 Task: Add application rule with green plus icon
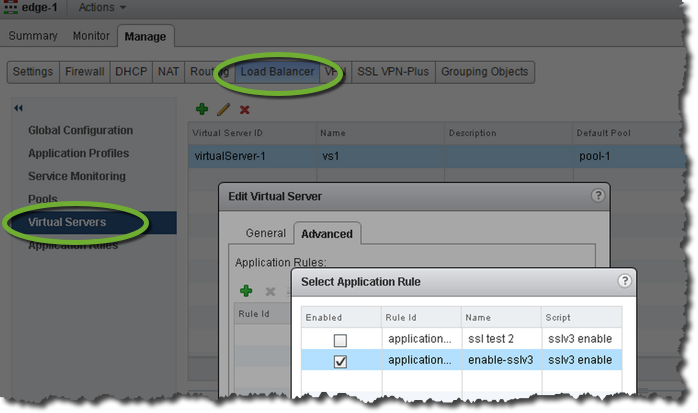click(x=246, y=291)
